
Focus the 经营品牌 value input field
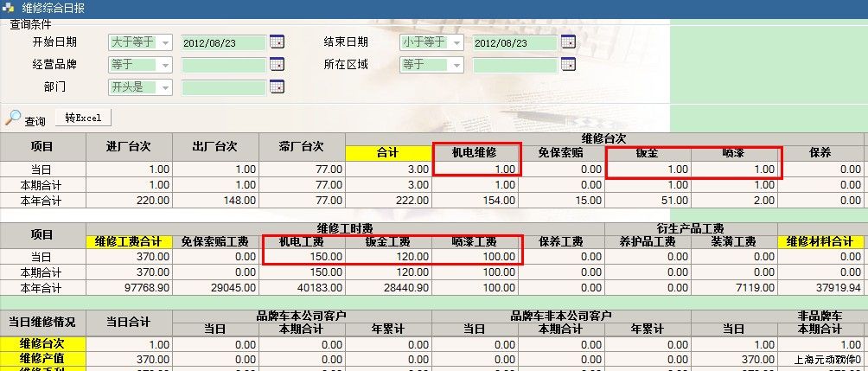click(x=223, y=65)
